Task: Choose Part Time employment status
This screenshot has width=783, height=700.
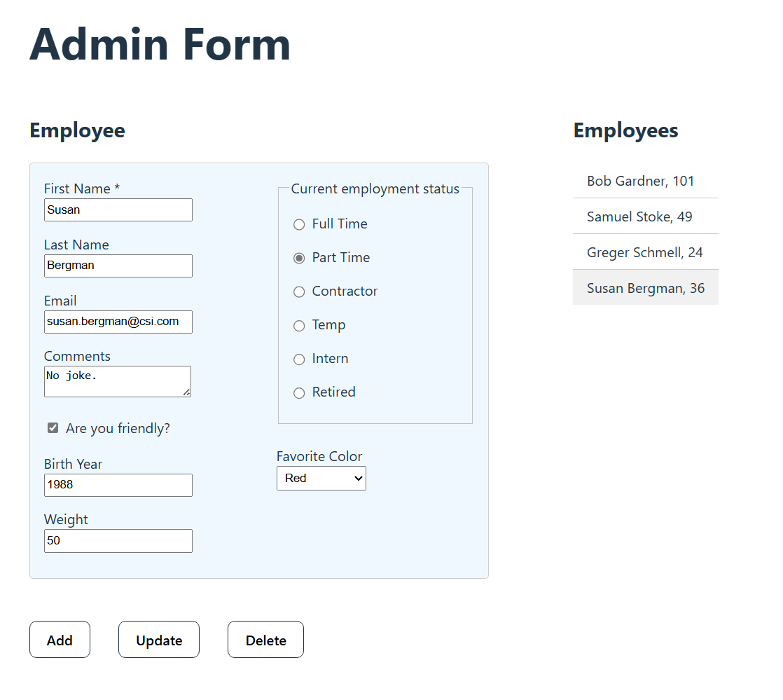Action: tap(299, 258)
